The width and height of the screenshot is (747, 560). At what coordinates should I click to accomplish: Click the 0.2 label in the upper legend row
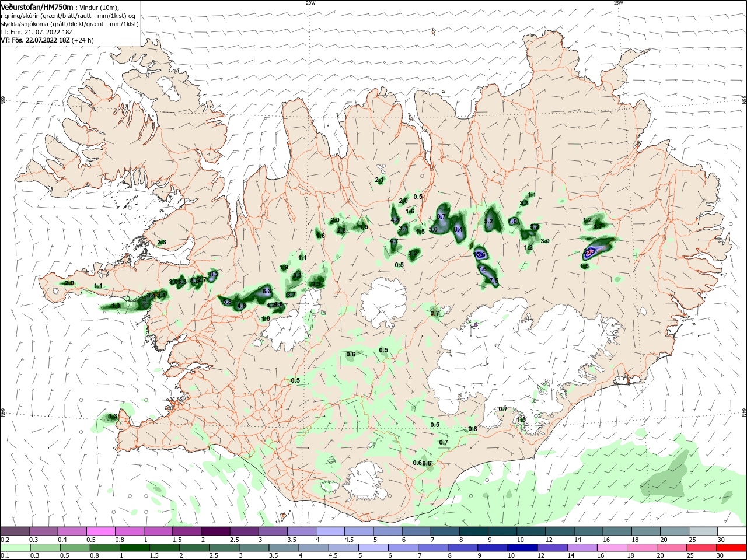click(x=5, y=540)
